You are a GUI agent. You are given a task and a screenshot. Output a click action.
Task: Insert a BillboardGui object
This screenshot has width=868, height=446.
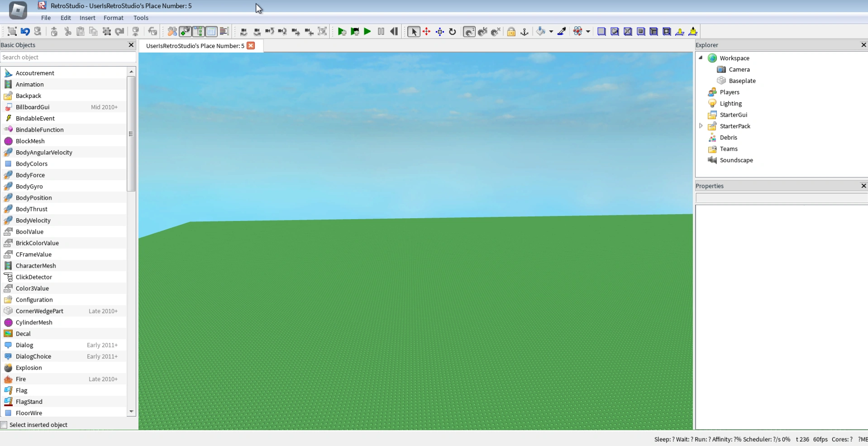coord(63,107)
